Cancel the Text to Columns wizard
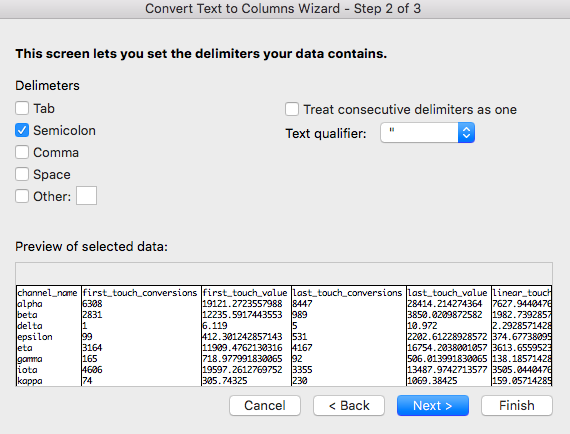This screenshot has width=570, height=434. [x=265, y=405]
